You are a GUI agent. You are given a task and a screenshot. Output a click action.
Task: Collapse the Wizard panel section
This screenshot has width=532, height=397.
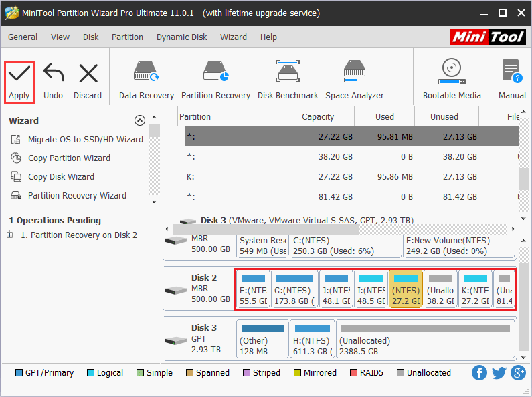coord(140,120)
